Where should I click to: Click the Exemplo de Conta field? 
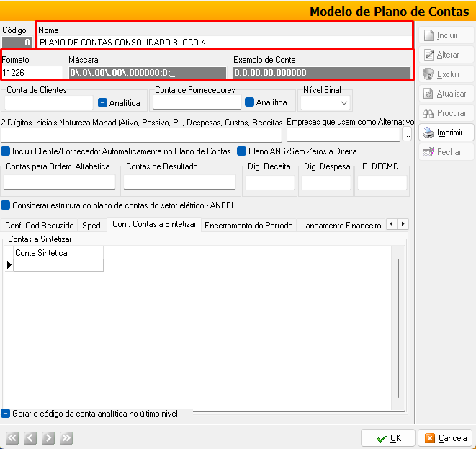321,73
